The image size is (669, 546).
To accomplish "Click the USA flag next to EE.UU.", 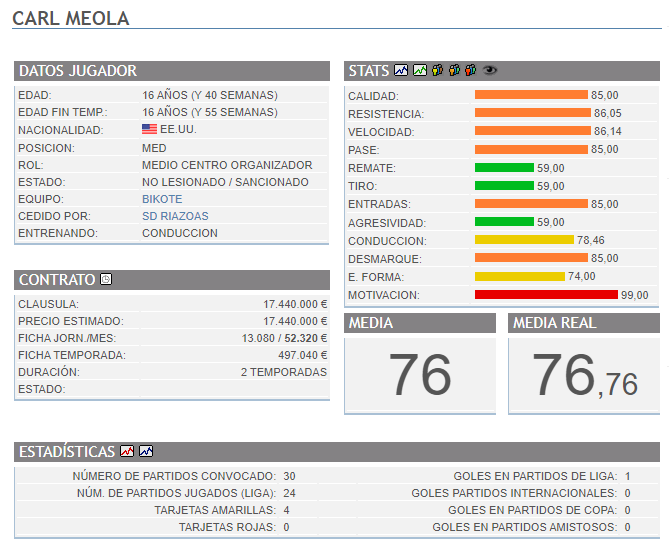I will (x=150, y=130).
